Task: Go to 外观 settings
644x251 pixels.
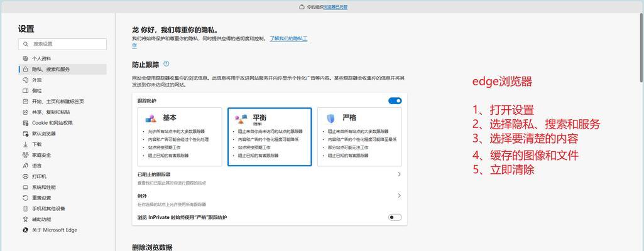Action: click(x=63, y=80)
